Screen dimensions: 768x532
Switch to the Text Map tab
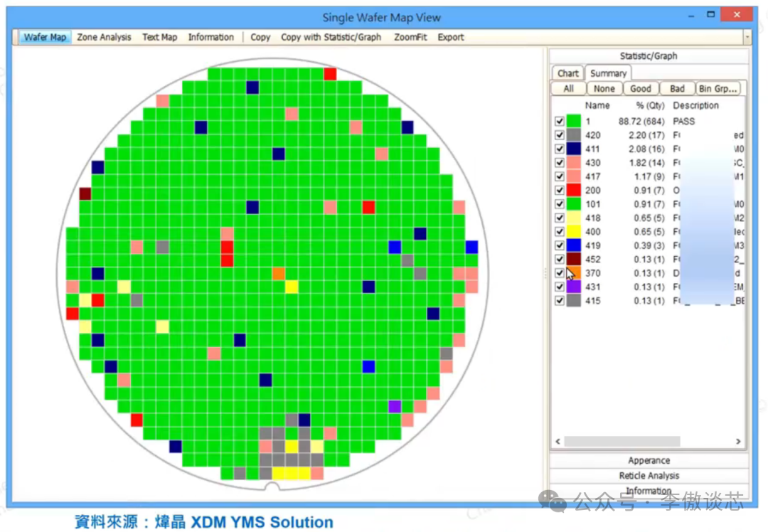point(160,37)
